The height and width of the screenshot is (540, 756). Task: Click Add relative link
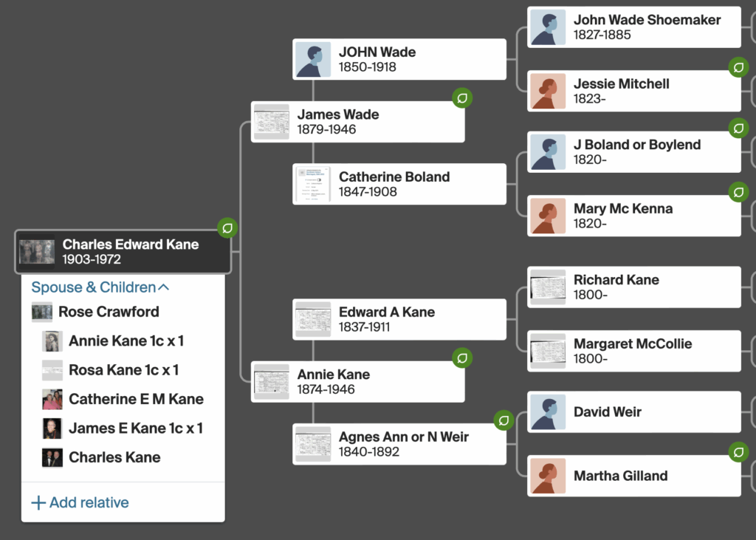click(80, 503)
